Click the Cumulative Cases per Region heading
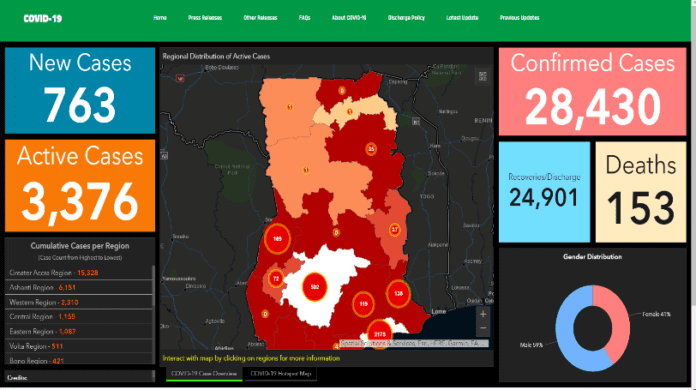This screenshot has height=390, width=696. point(80,246)
